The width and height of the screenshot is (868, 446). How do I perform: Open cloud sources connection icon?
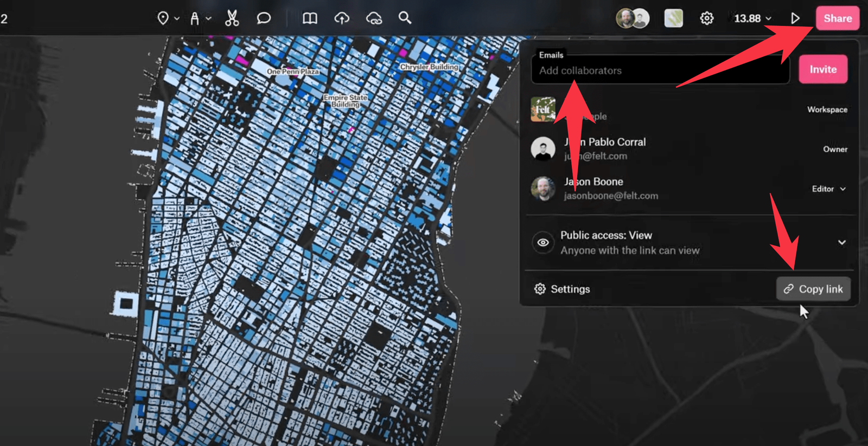coord(374,19)
